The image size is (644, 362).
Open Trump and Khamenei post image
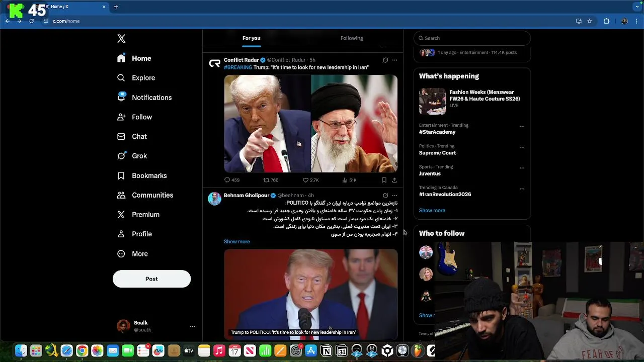310,124
